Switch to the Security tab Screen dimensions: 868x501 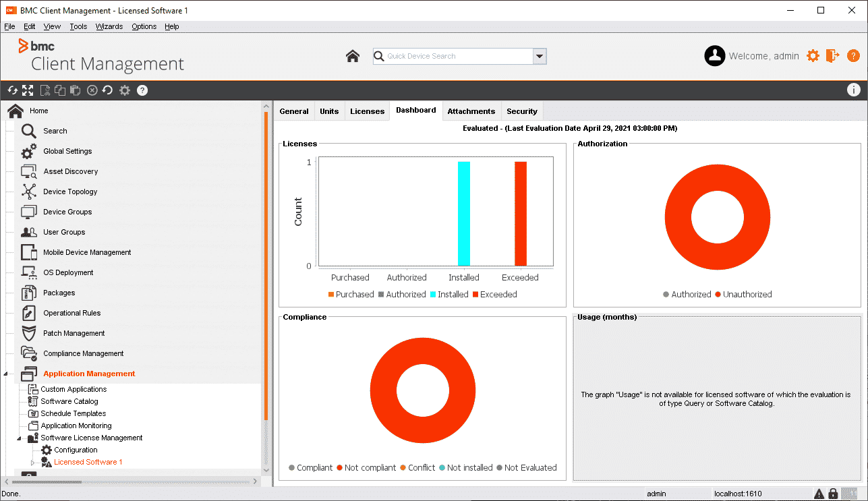[x=522, y=111]
